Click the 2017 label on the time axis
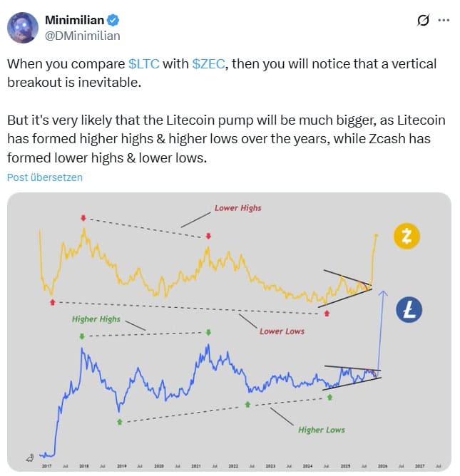The height and width of the screenshot is (476, 460). point(46,465)
